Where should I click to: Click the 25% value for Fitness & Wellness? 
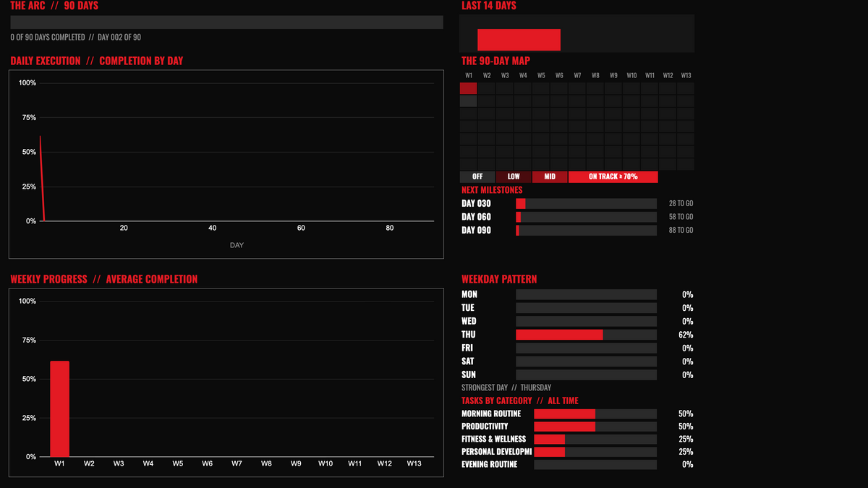point(686,439)
